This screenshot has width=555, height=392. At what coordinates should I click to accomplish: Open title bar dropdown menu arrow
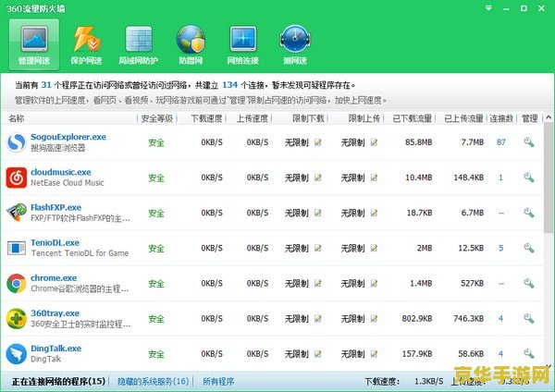point(488,8)
